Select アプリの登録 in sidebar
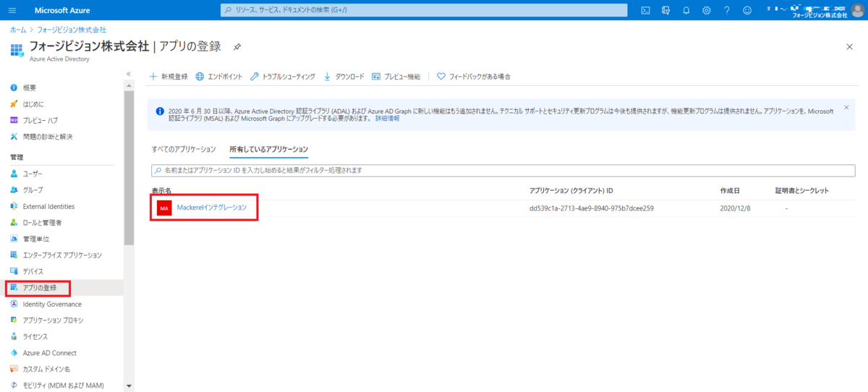 point(61,288)
